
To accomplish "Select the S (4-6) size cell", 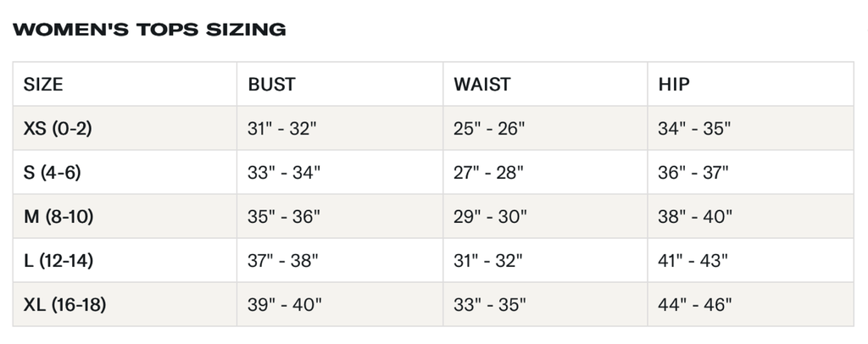I will pos(52,173).
